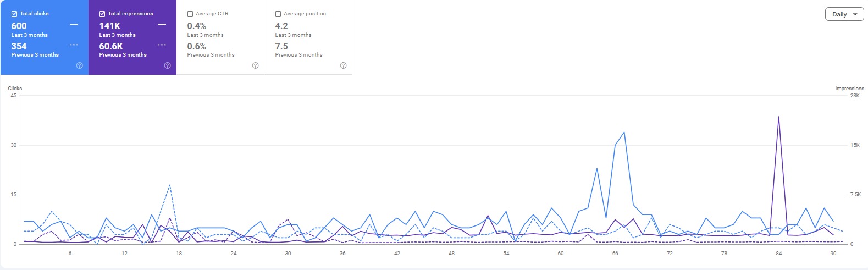Click help icon on Average CTR card
868x270 pixels.
click(x=255, y=65)
